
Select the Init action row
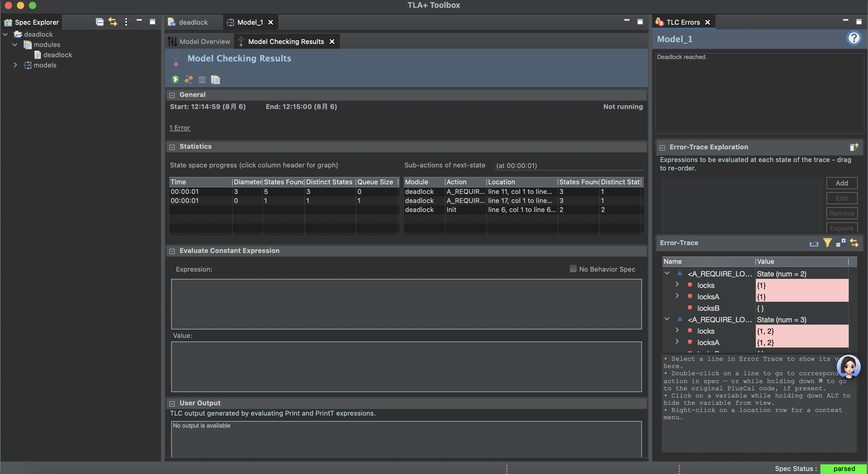point(523,210)
